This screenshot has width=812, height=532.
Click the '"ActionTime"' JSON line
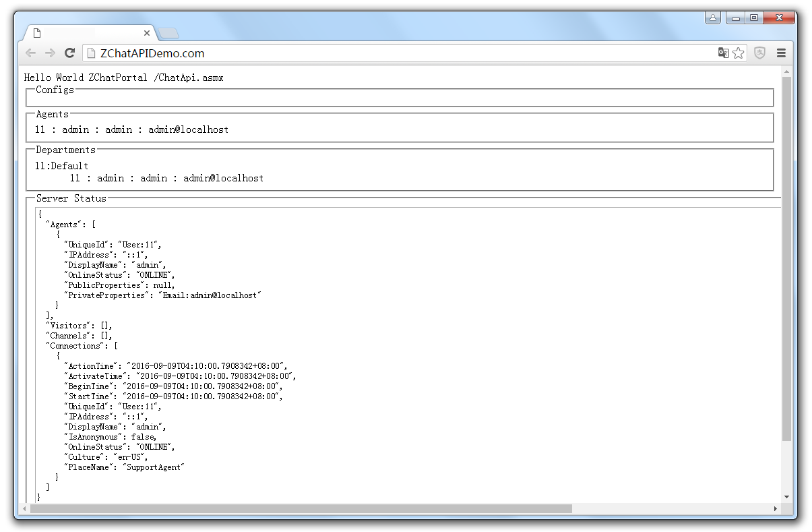click(x=175, y=366)
